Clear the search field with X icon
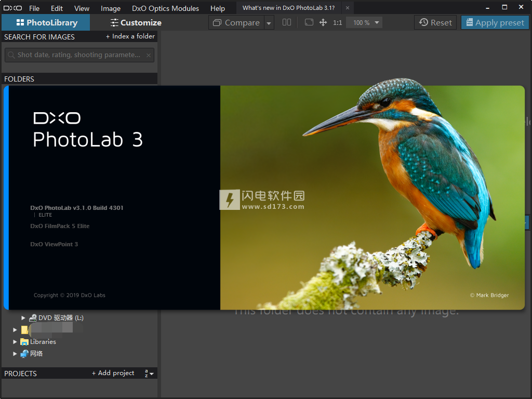The image size is (532, 399). 149,55
